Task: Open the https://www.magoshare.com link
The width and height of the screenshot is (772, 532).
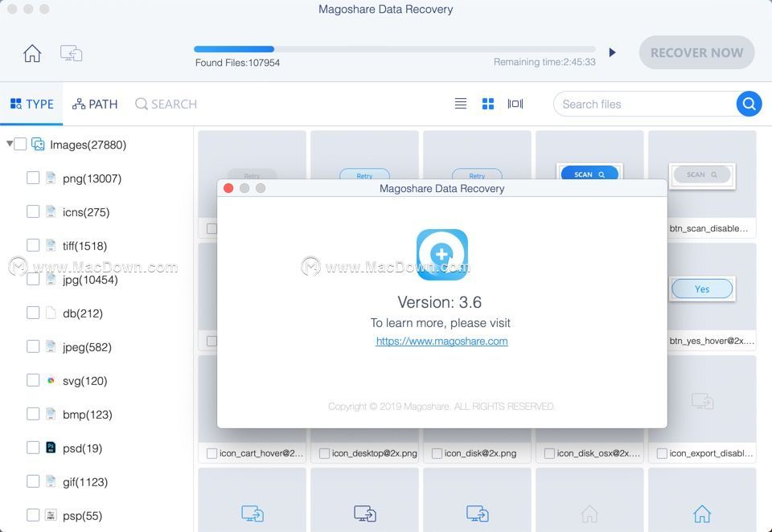Action: pyautogui.click(x=441, y=341)
